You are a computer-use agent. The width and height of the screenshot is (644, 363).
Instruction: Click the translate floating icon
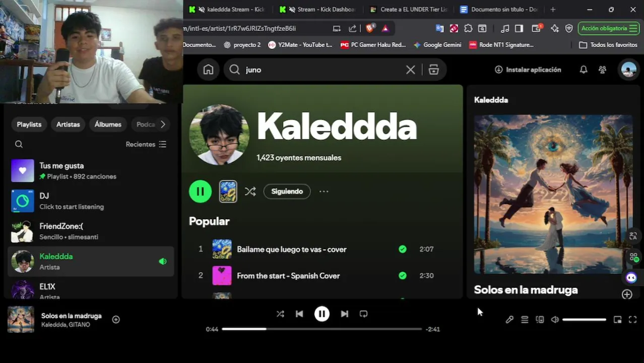pos(633,236)
